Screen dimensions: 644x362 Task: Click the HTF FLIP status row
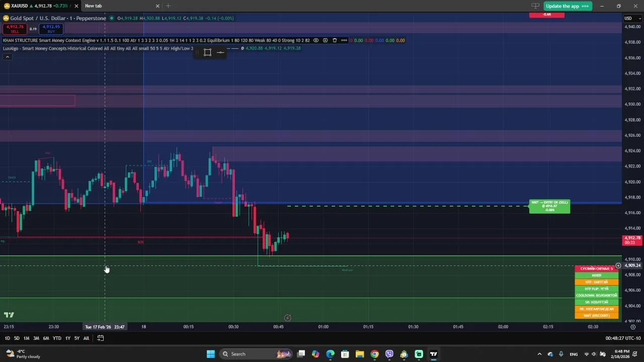pos(597,289)
